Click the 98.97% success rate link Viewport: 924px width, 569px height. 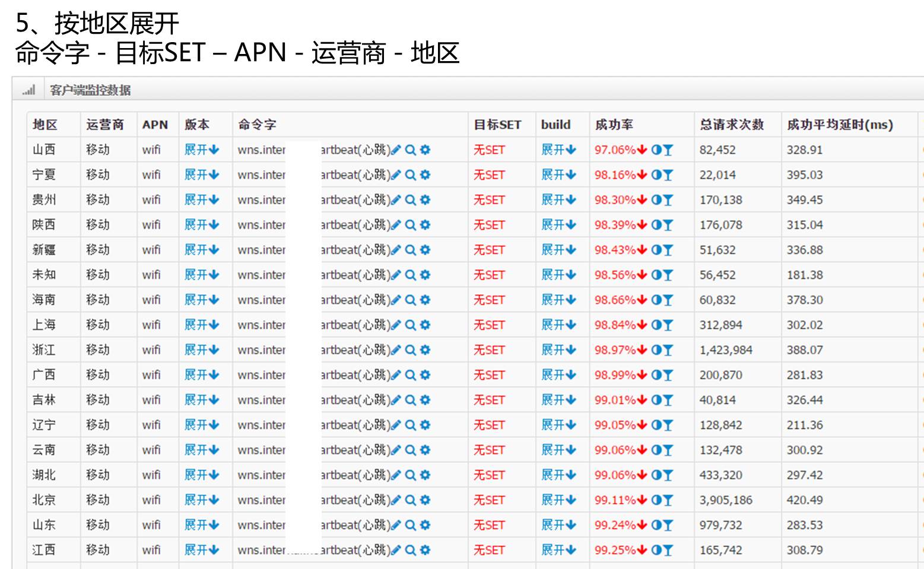pyautogui.click(x=615, y=350)
